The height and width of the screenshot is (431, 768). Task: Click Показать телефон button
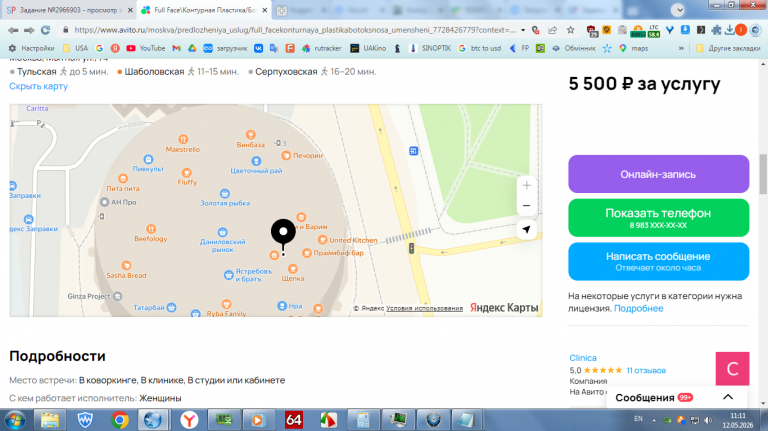click(658, 218)
